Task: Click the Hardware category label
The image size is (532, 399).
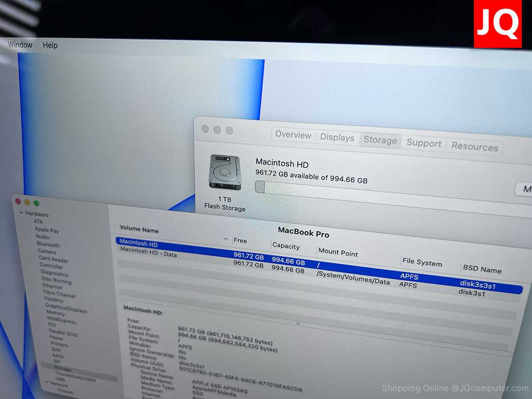Action: pyautogui.click(x=37, y=214)
